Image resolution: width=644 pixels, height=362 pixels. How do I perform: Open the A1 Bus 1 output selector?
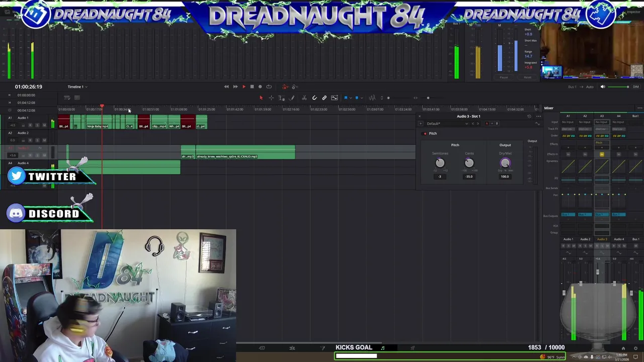[x=568, y=215]
